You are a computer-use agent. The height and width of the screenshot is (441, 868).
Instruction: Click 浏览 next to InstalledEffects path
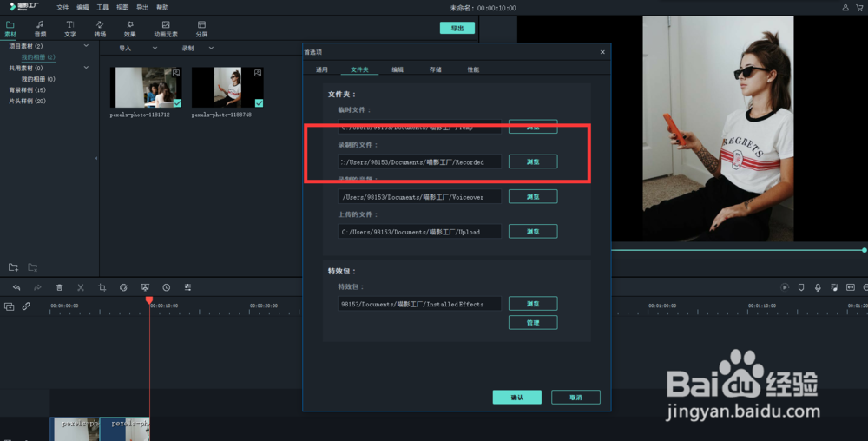tap(533, 303)
